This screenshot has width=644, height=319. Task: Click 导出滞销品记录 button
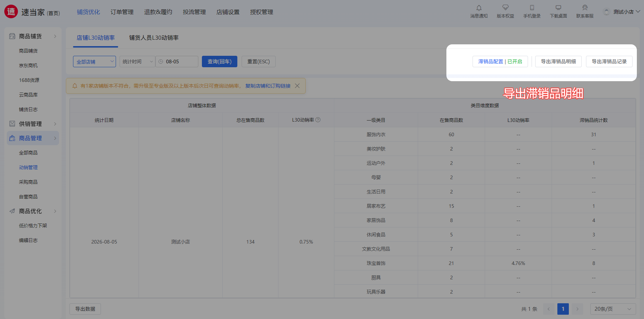click(x=609, y=62)
